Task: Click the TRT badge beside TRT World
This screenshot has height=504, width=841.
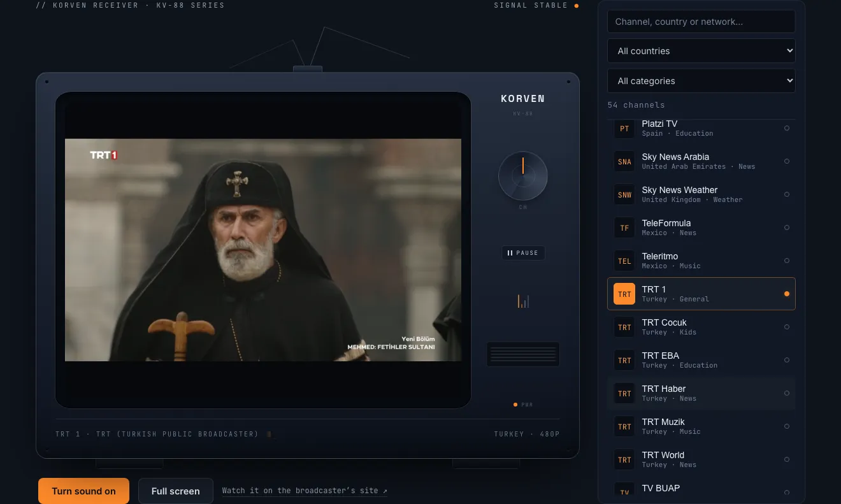Action: (x=624, y=459)
